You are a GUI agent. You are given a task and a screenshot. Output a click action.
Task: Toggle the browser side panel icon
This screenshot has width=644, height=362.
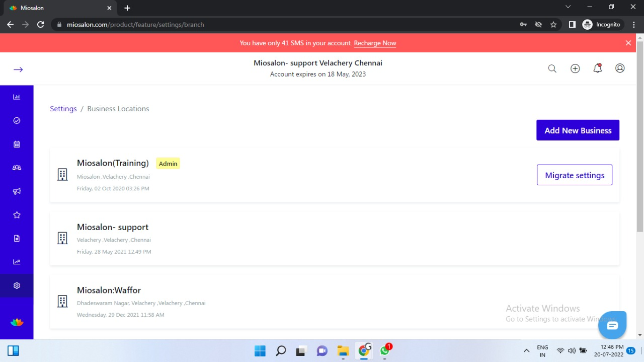[x=572, y=24]
